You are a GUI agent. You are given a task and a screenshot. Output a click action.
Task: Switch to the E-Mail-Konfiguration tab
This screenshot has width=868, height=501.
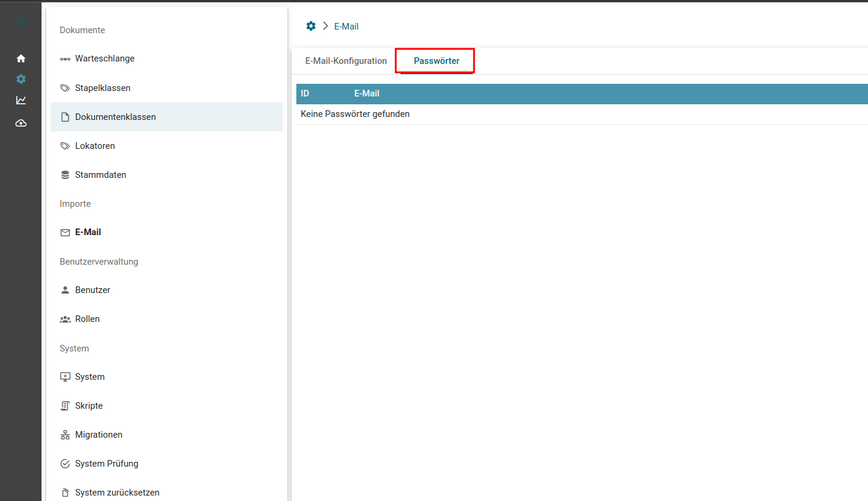pos(346,61)
